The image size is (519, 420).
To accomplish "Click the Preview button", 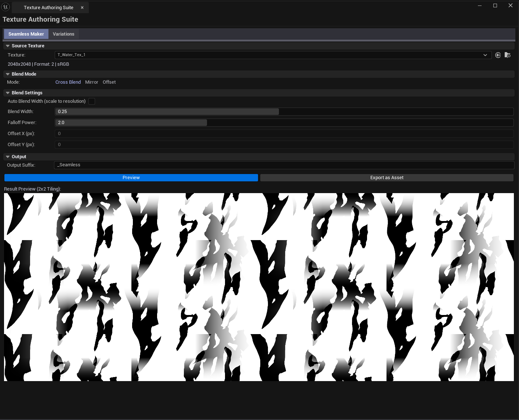I will [131, 178].
